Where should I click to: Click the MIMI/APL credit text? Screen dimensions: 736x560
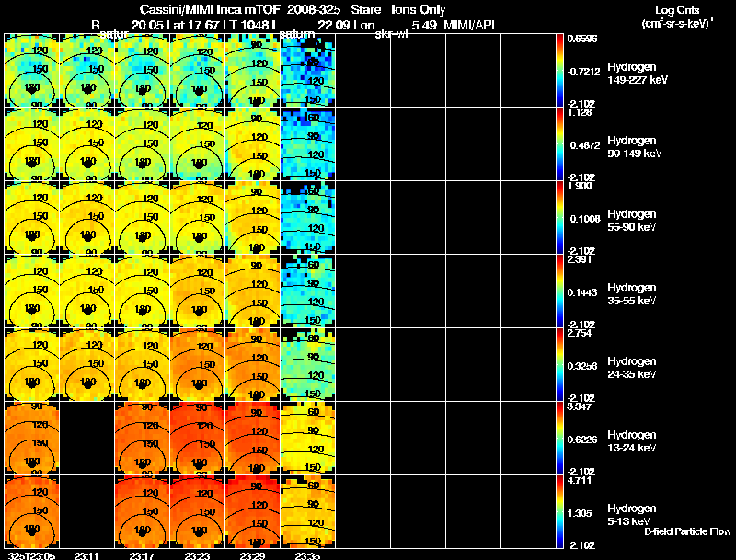(471, 26)
